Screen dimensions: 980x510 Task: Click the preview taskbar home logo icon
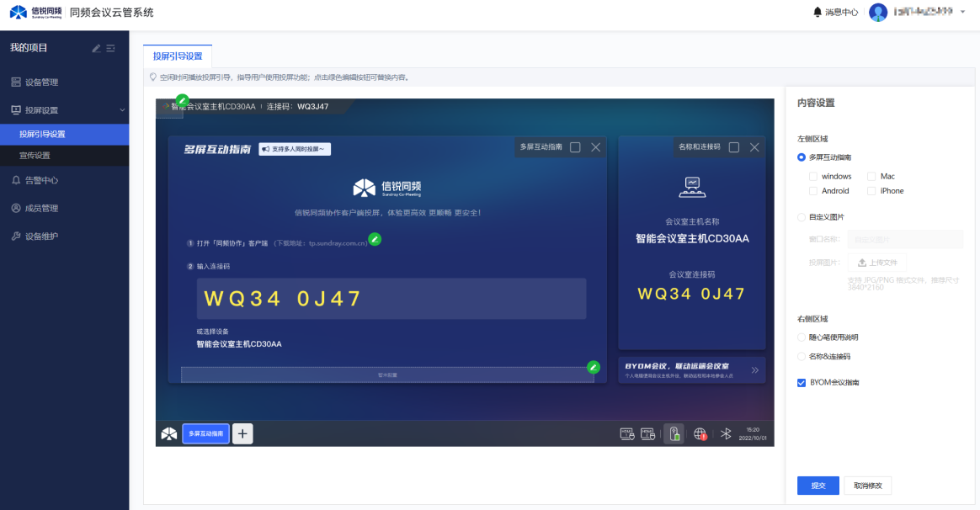(x=168, y=433)
